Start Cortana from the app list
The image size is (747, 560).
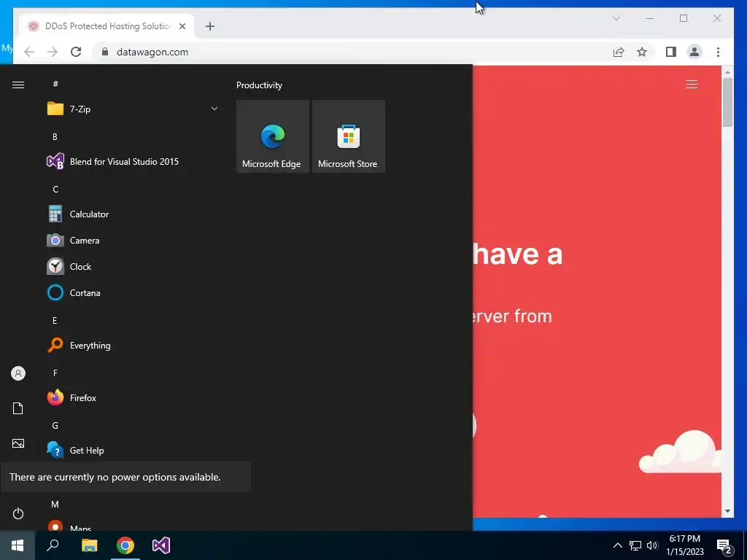133,293
